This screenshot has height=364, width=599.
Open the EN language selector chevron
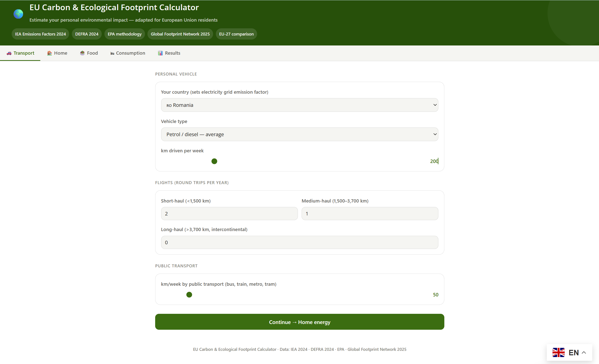pos(584,352)
